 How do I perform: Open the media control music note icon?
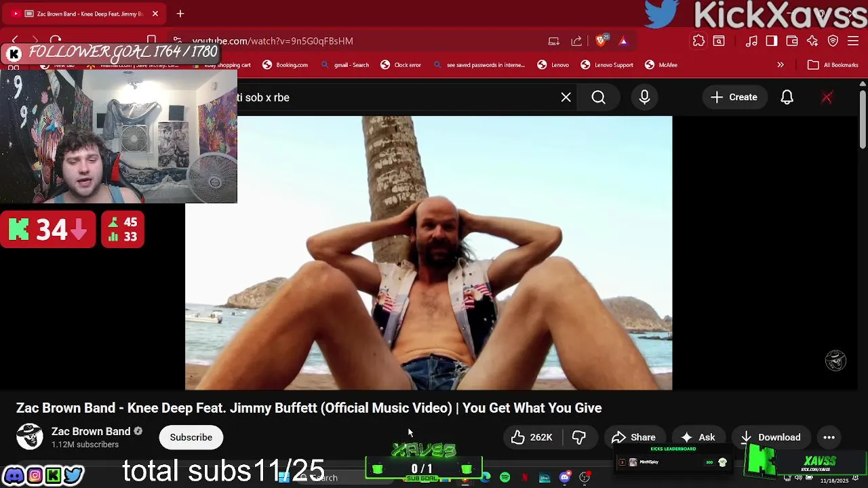coord(751,41)
